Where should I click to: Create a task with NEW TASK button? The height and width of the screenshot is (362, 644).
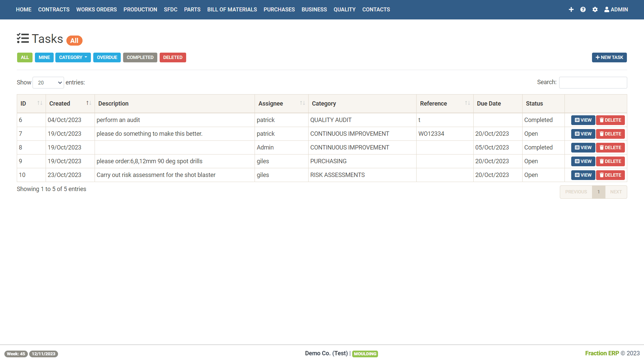point(609,57)
